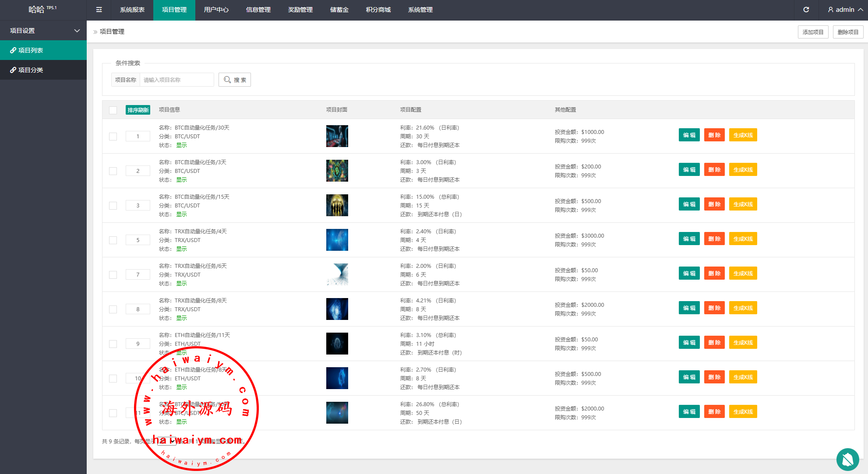Focus the 项目名称 search input field
The image size is (868, 474).
(x=176, y=80)
